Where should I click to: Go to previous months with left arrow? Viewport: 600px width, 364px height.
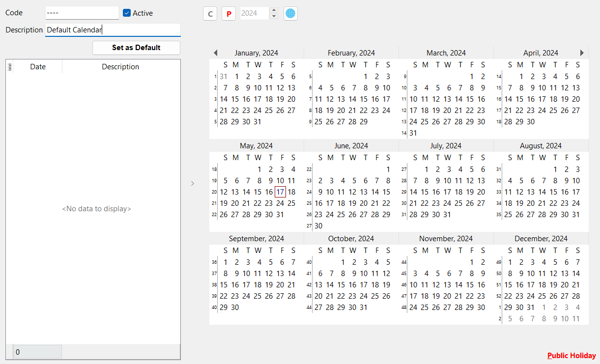[x=215, y=53]
